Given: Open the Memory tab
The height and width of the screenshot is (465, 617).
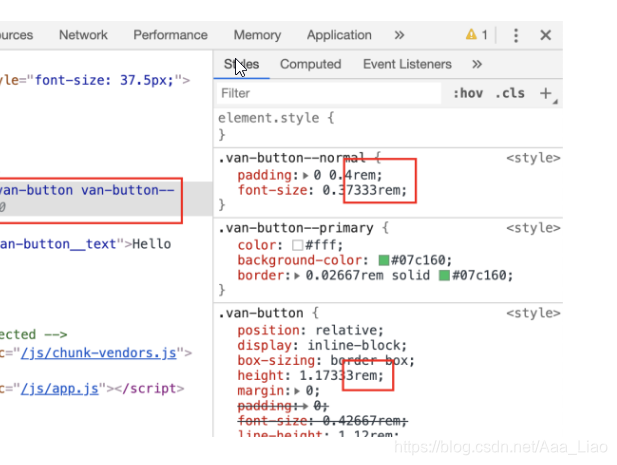Looking at the screenshot, I should click(257, 35).
